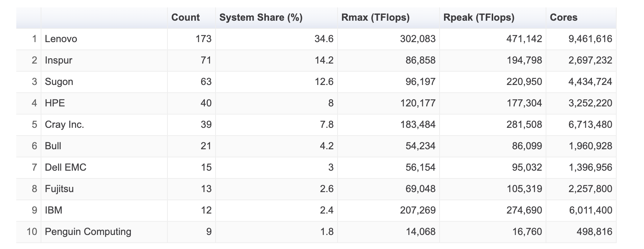
Task: Select the Cray Inc. entry
Action: click(64, 124)
